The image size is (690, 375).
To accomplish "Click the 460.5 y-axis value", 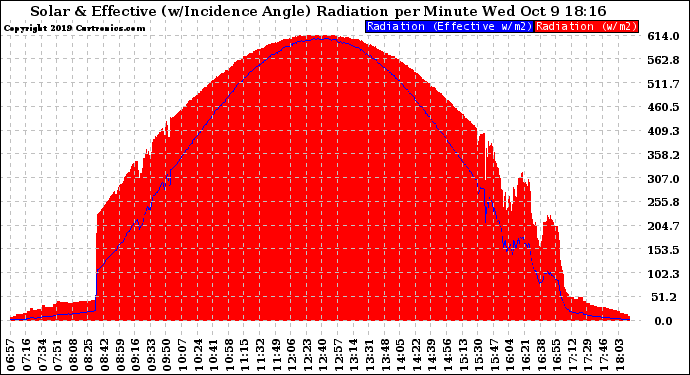I will click(663, 107).
